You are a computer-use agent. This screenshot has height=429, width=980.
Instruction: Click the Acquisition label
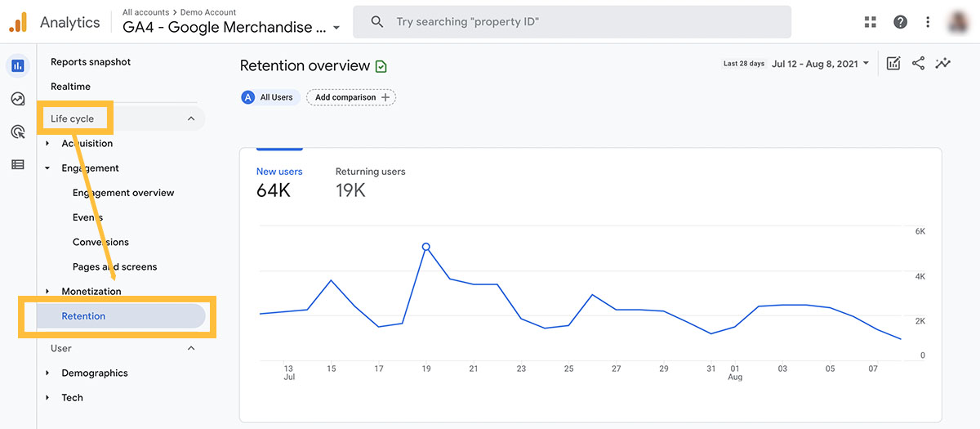point(87,144)
